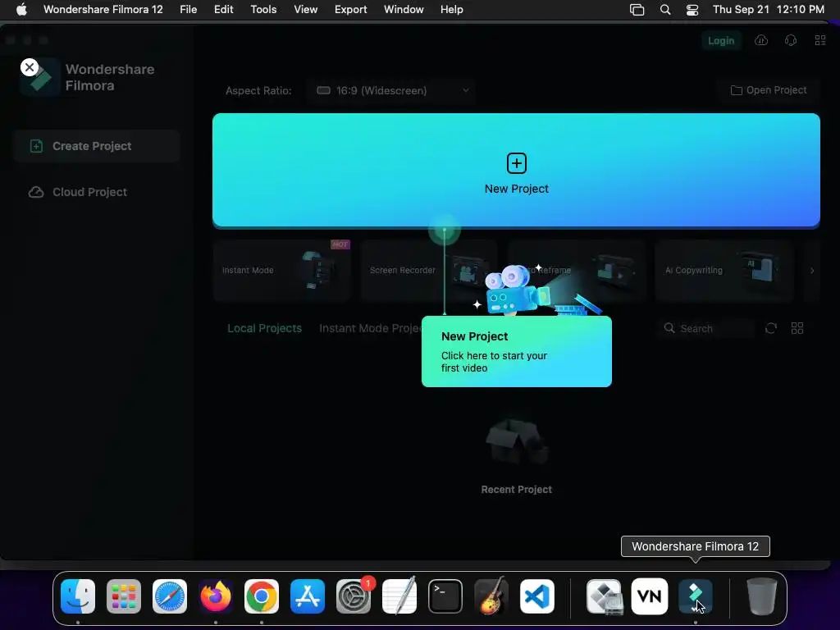Select Create Project in the sidebar
The image size is (840, 630).
coord(97,146)
